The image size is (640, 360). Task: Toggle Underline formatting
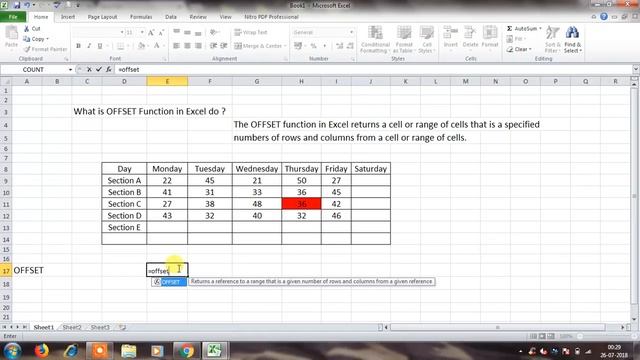pyautogui.click(x=100, y=46)
